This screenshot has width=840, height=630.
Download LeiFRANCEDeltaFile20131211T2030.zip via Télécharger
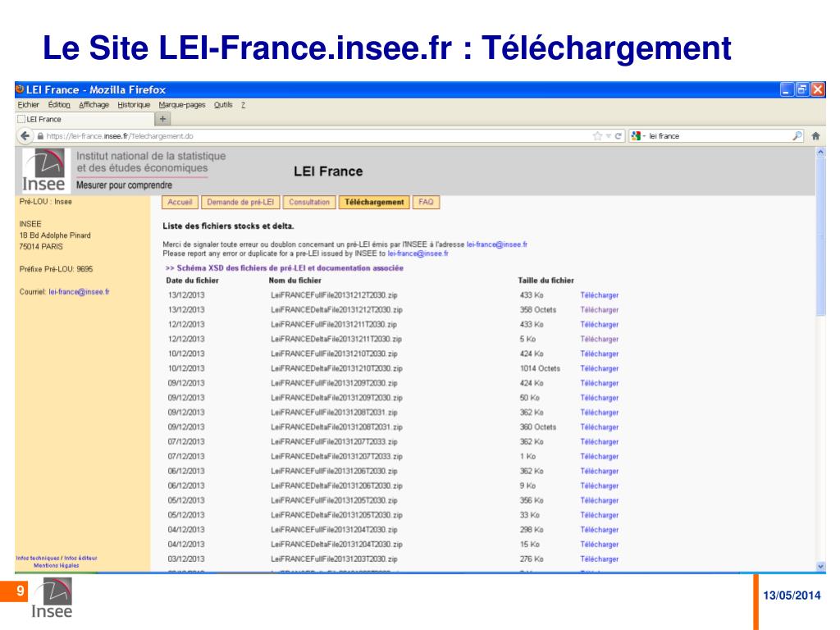point(599,339)
